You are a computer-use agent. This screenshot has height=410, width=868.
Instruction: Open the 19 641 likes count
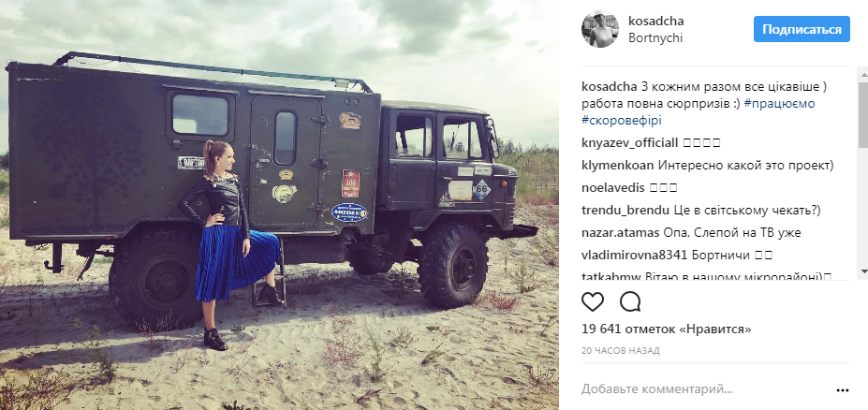coord(667,329)
